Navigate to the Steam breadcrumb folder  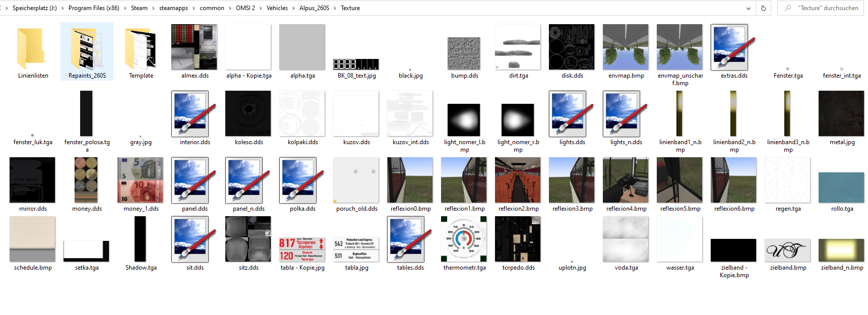coord(139,8)
